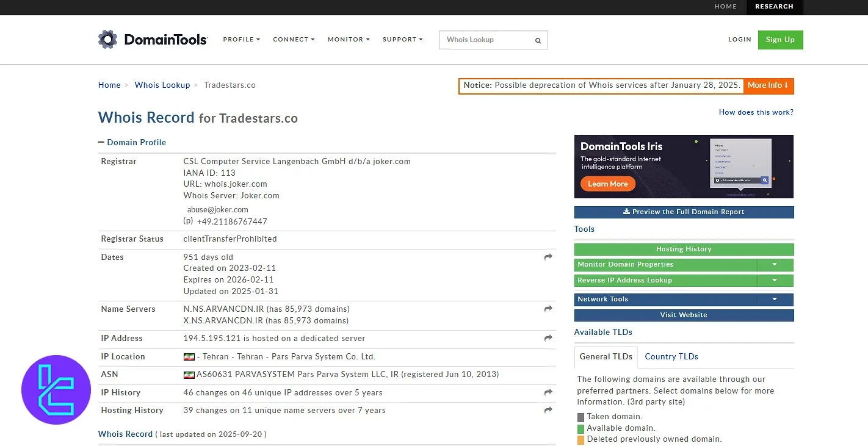The height and width of the screenshot is (446, 868).
Task: Click the share arrow in the Dates row
Action: pos(548,257)
